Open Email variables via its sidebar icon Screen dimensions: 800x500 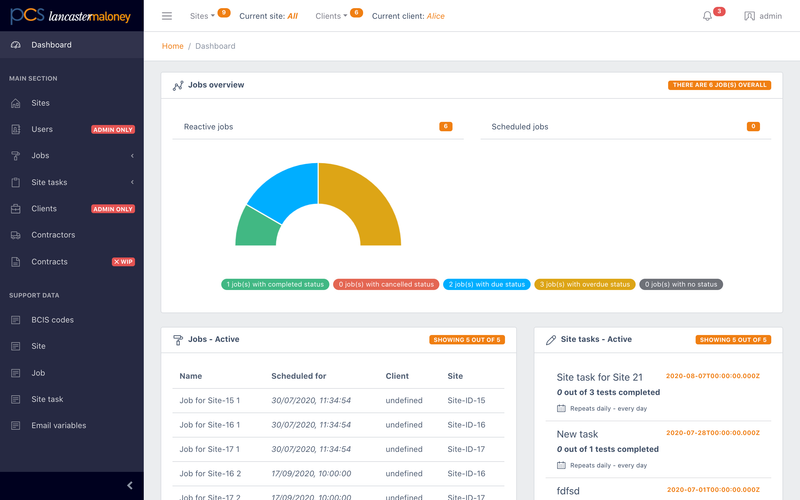coord(16,426)
